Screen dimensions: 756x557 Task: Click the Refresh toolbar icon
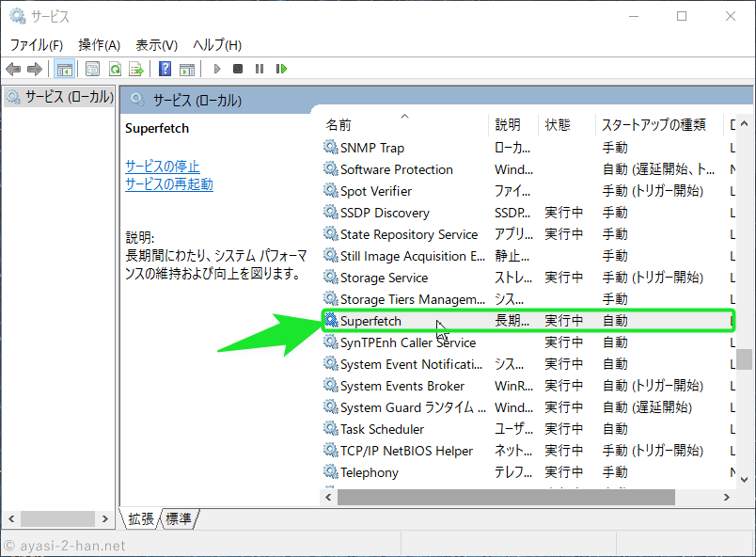pos(115,69)
